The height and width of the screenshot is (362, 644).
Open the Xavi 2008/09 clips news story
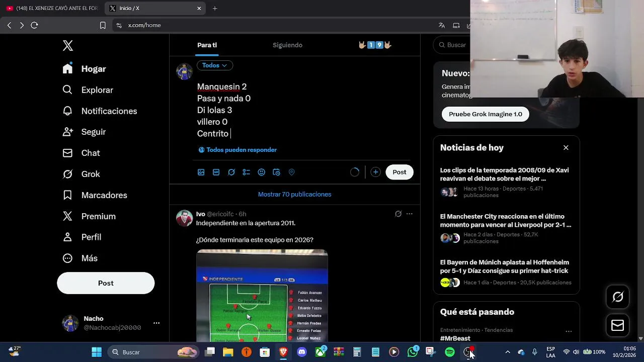tap(506, 182)
